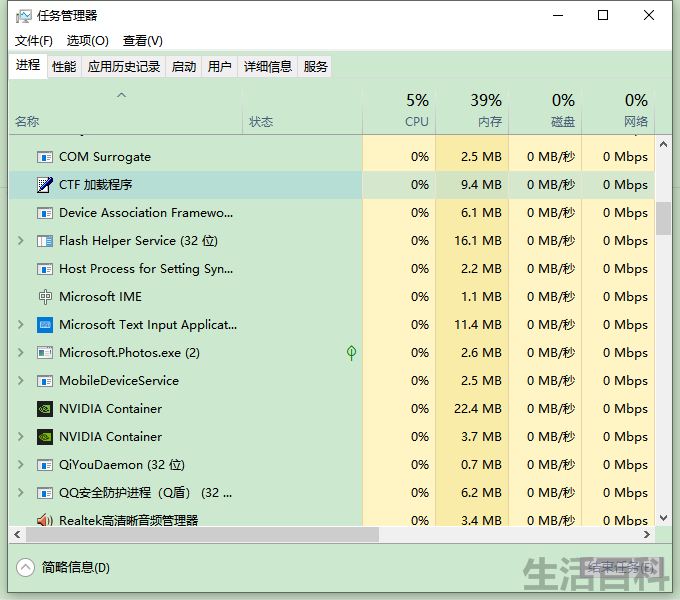Image resolution: width=680 pixels, height=600 pixels.
Task: Click the 22.4 MB NVIDIA Container icon
Action: (x=45, y=409)
